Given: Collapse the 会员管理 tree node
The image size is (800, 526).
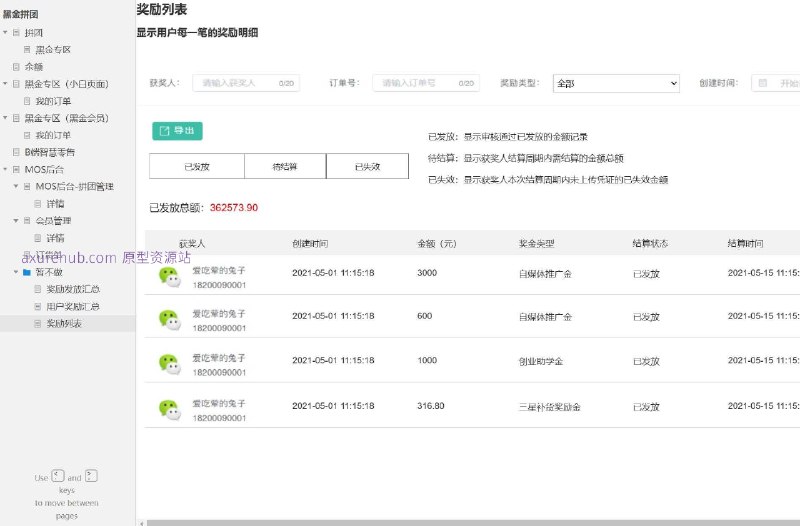Looking at the screenshot, I should pyautogui.click(x=16, y=220).
